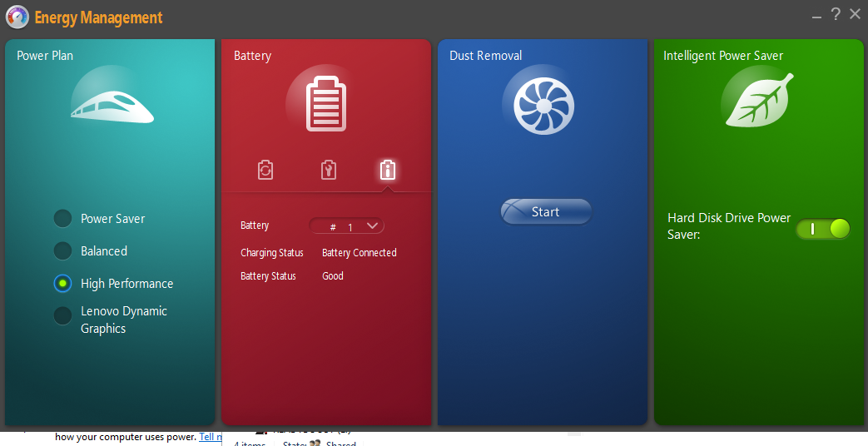
Task: Click the 'Intelligent Power Saver' panel heading
Action: tap(723, 56)
